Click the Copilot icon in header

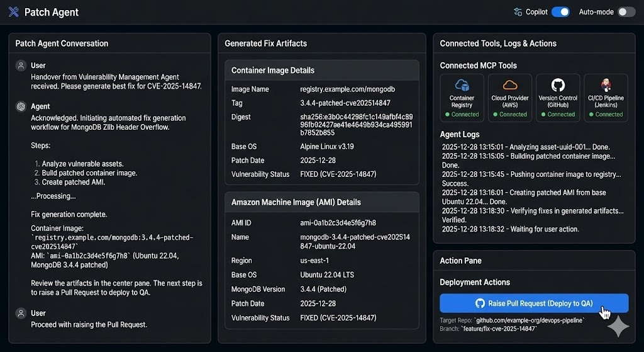pos(518,12)
